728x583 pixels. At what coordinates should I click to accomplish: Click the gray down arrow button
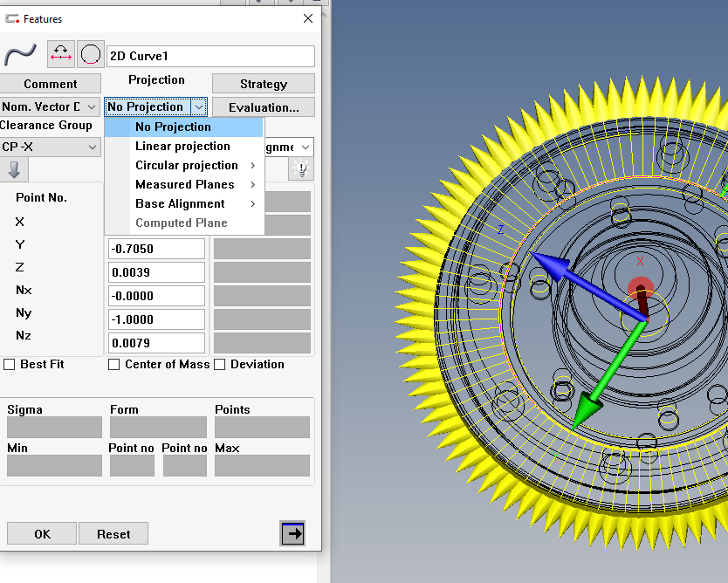[14, 169]
